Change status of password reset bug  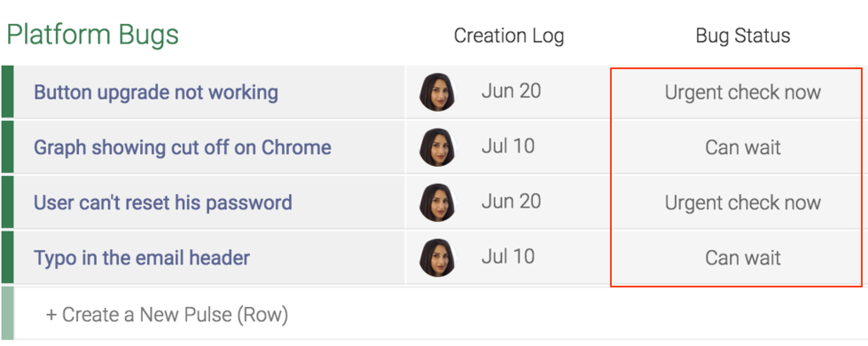(x=742, y=202)
